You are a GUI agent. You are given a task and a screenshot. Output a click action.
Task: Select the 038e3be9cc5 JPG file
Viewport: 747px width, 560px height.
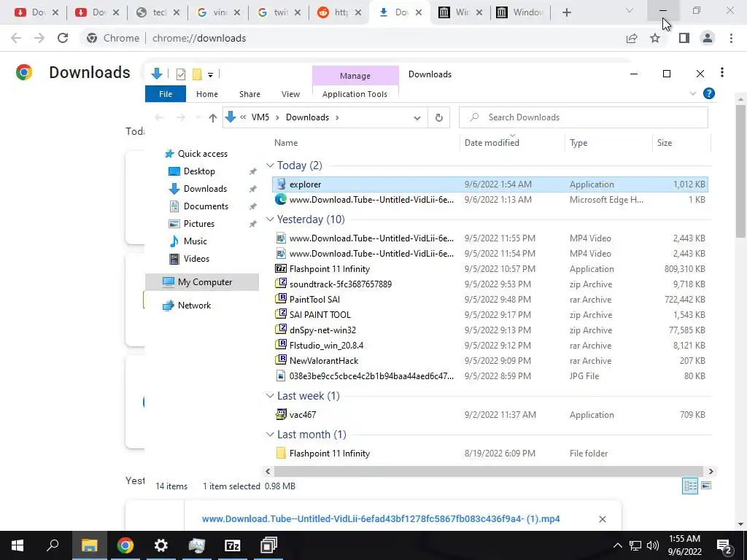pos(489,376)
